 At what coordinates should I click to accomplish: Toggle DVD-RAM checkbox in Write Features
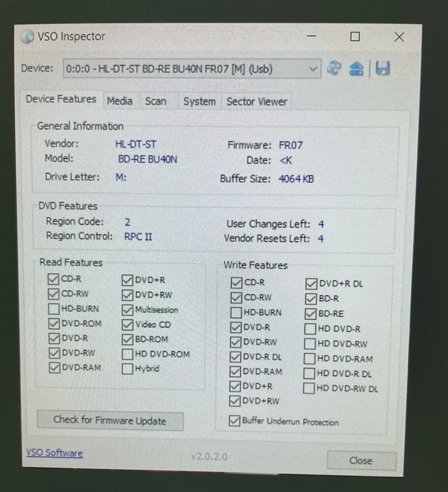(235, 372)
